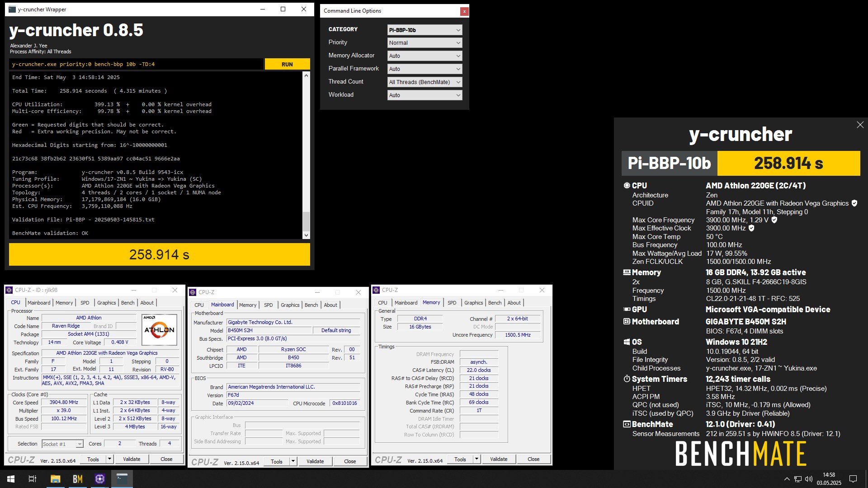The height and width of the screenshot is (488, 868).
Task: Show hidden system tray icons
Action: tap(787, 479)
